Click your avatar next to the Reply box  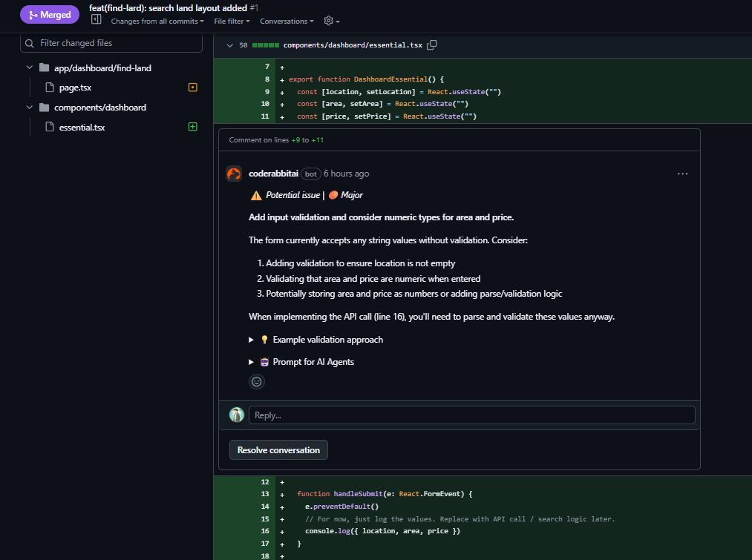pyautogui.click(x=236, y=415)
